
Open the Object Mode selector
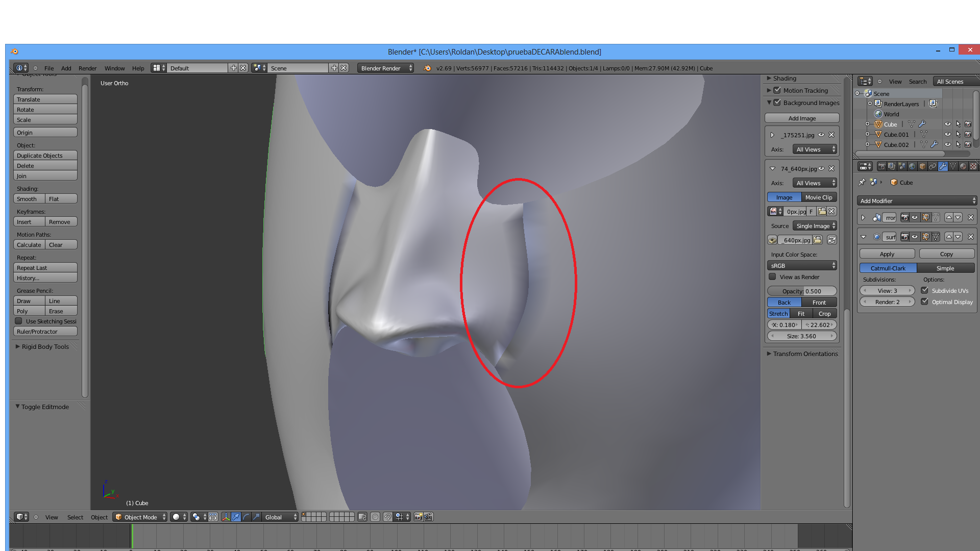[140, 517]
